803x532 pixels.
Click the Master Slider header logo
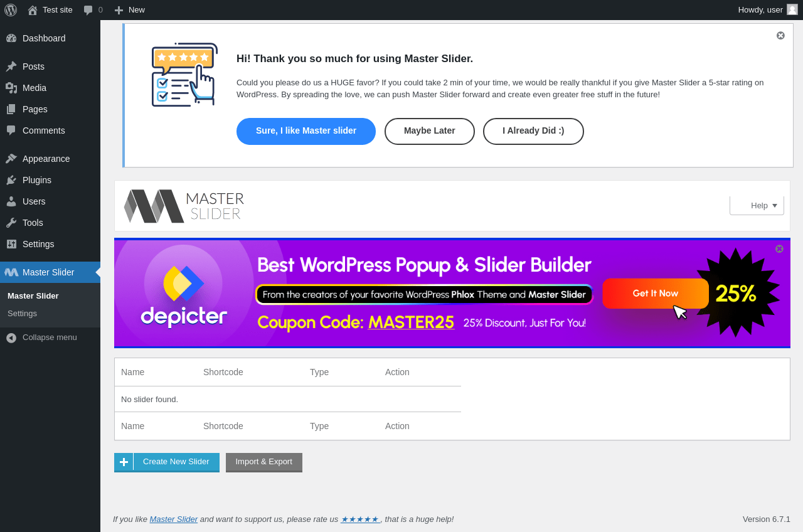[184, 206]
